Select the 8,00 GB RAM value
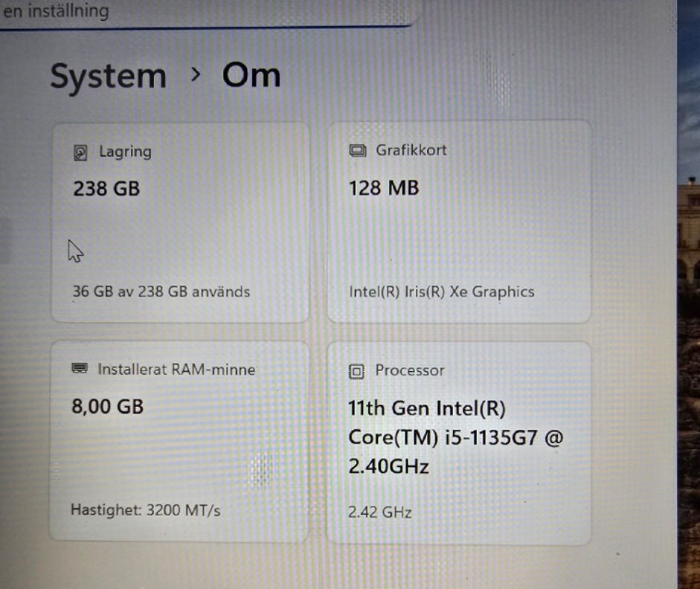The width and height of the screenshot is (700, 589). tap(108, 407)
